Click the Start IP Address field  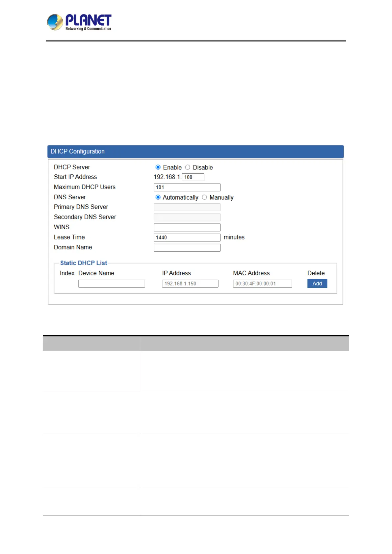click(193, 177)
